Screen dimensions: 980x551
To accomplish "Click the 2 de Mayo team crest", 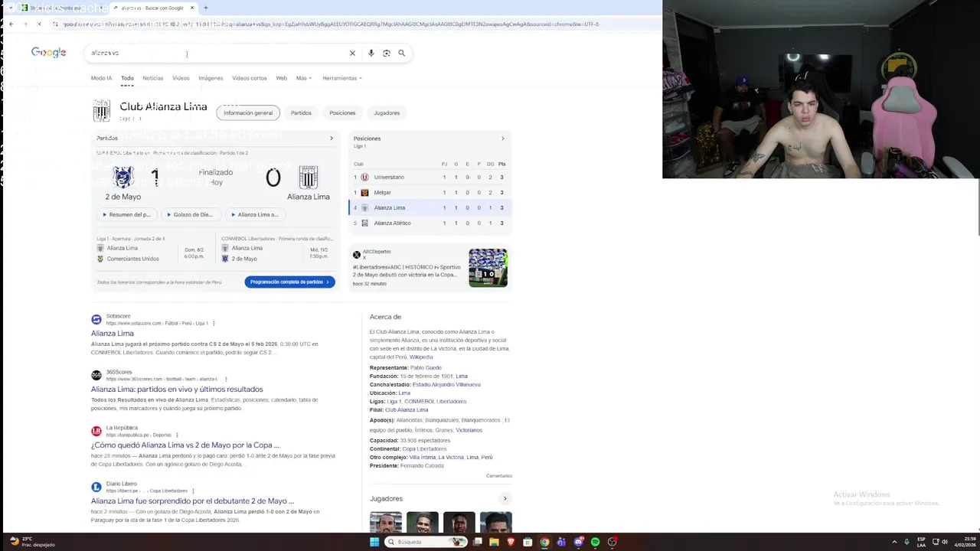I will [122, 178].
